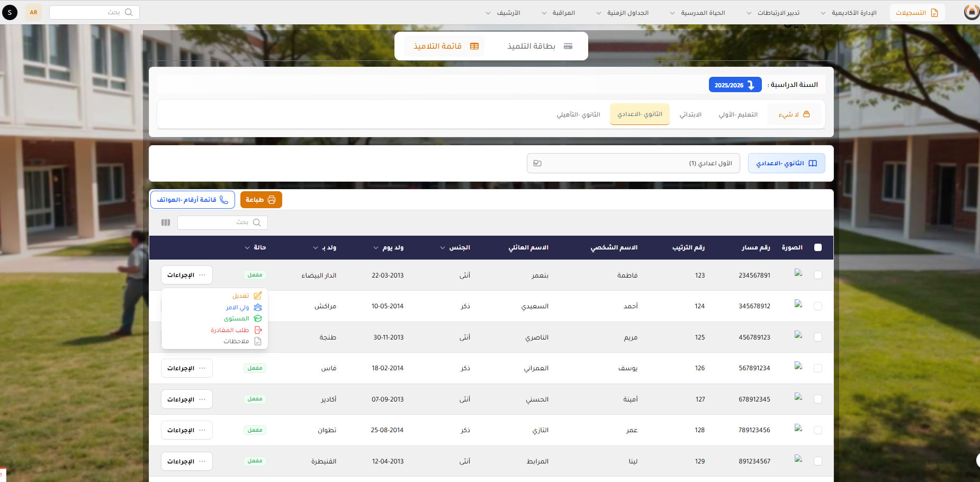Click the departure request exit icon
980x482 pixels.
click(258, 330)
